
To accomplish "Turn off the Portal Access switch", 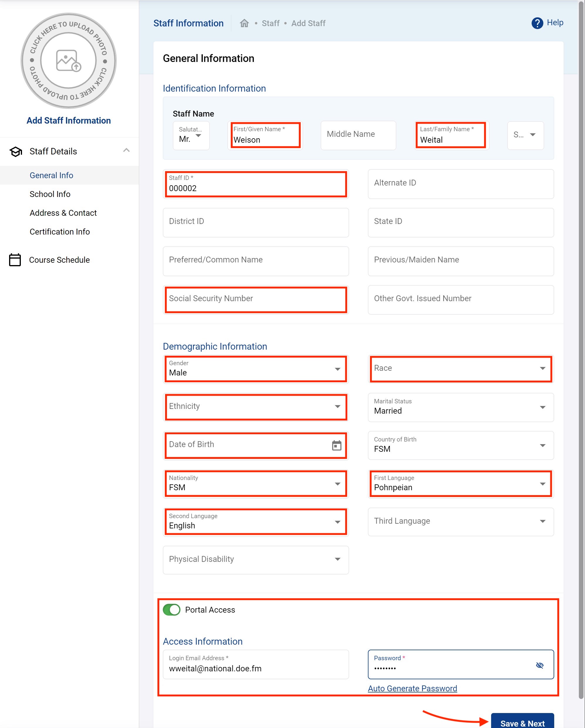I will 172,609.
